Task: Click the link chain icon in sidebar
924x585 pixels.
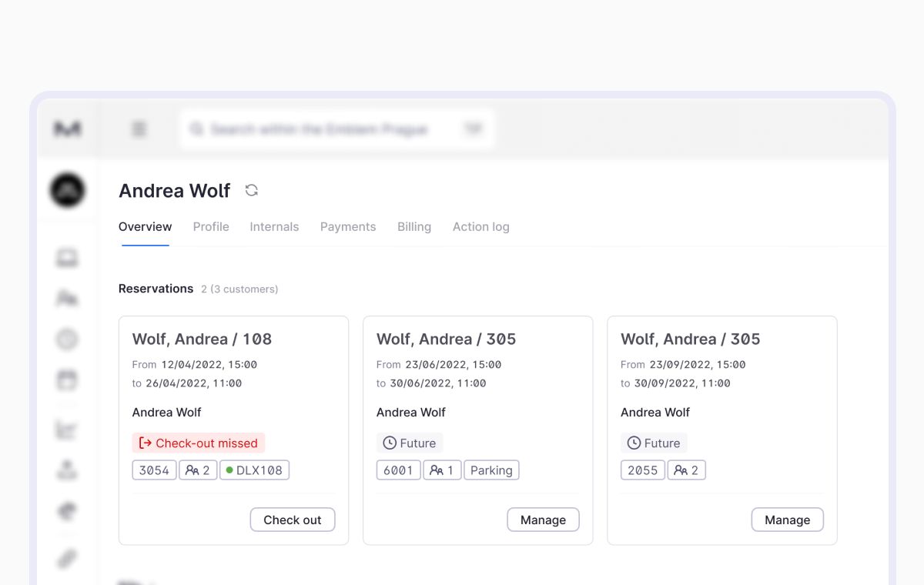Action: click(67, 558)
